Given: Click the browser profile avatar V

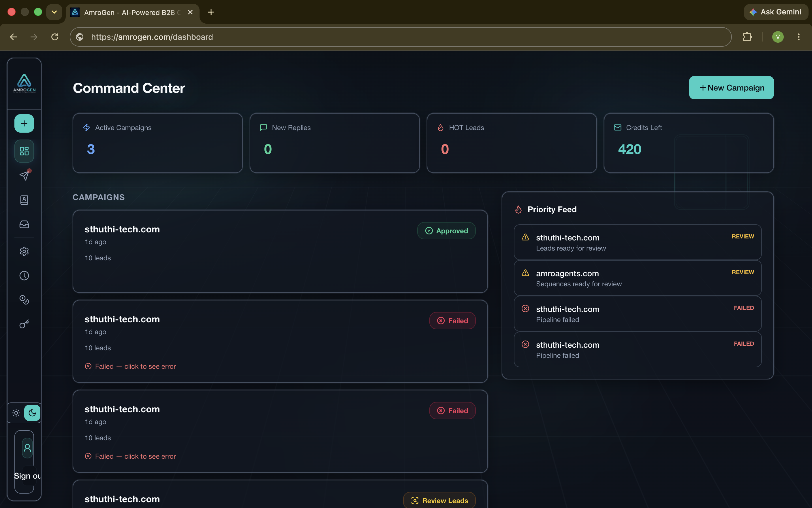Looking at the screenshot, I should click(x=778, y=37).
